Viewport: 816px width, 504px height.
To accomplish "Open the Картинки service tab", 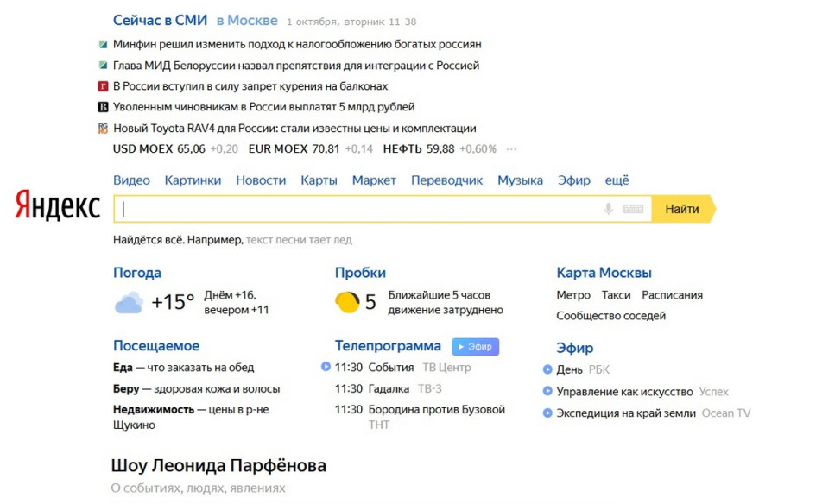I will click(193, 180).
